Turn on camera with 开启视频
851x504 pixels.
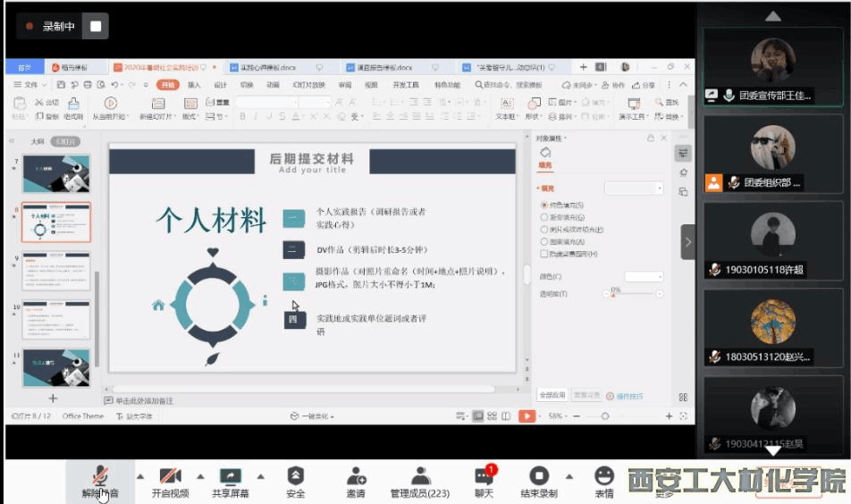[x=170, y=481]
